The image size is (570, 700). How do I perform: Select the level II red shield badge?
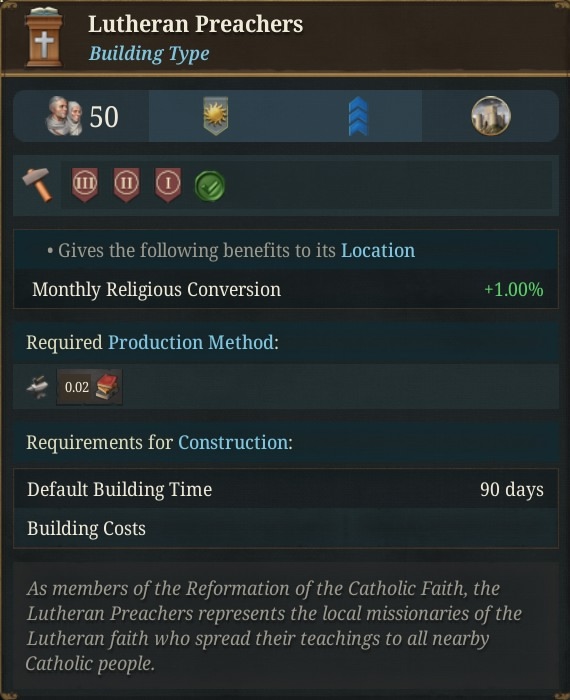click(126, 184)
